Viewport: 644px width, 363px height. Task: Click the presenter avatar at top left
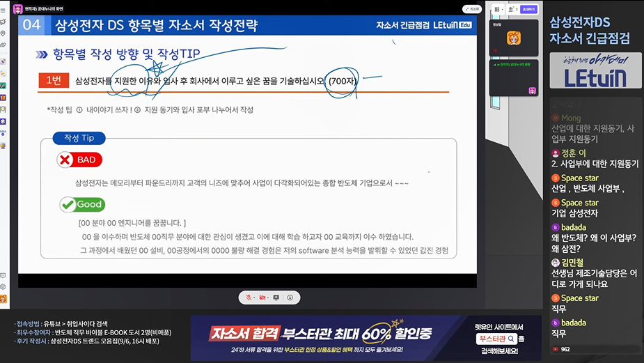18,8
